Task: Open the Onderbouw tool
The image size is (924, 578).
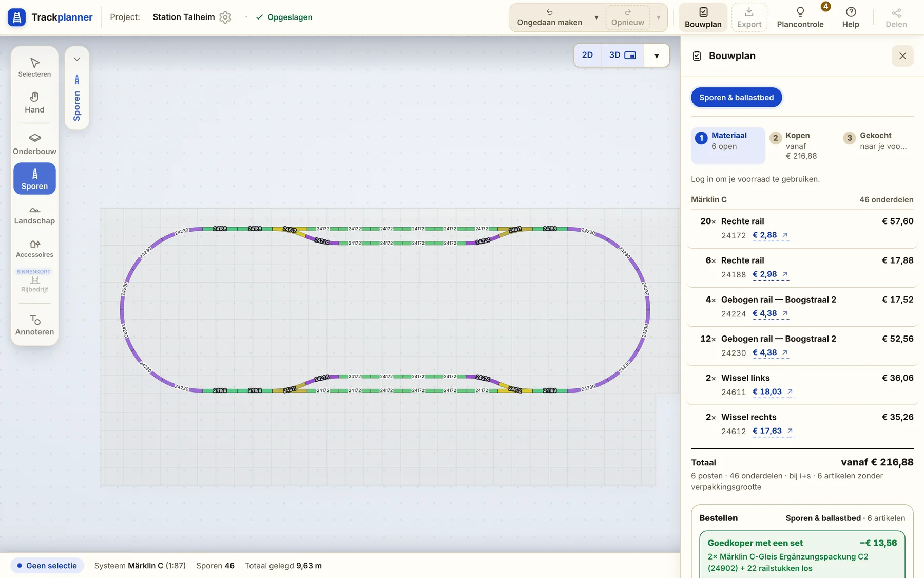Action: (x=34, y=144)
